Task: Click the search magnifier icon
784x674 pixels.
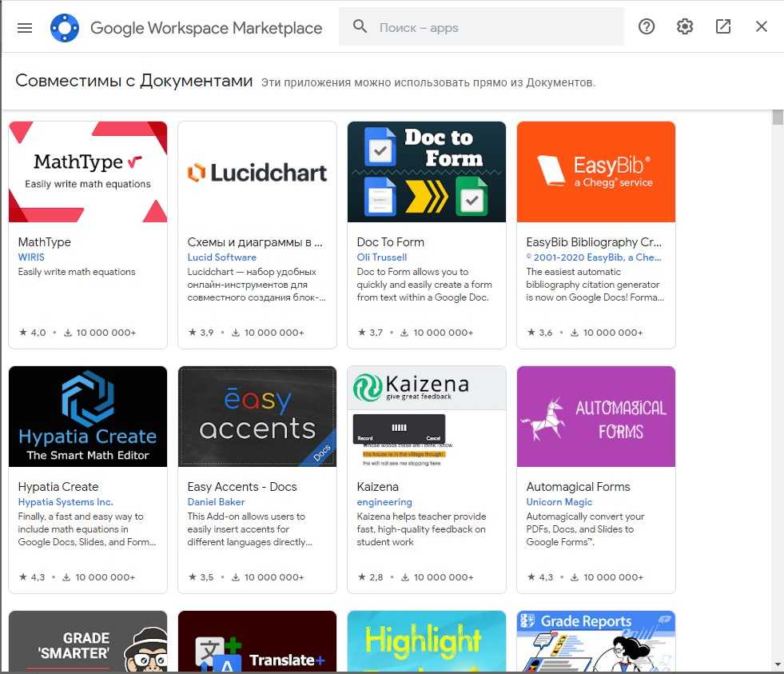Action: click(360, 27)
